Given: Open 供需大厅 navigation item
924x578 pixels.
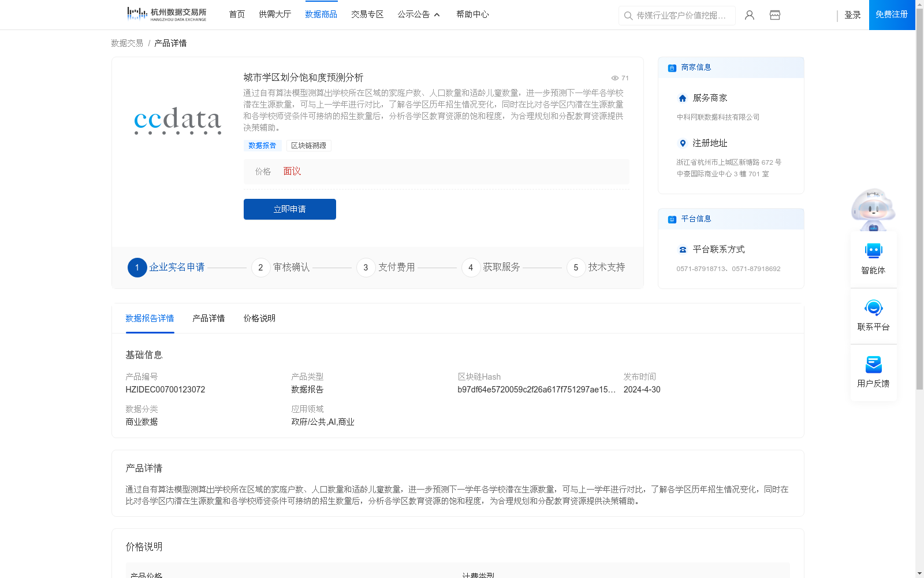Looking at the screenshot, I should click(275, 14).
